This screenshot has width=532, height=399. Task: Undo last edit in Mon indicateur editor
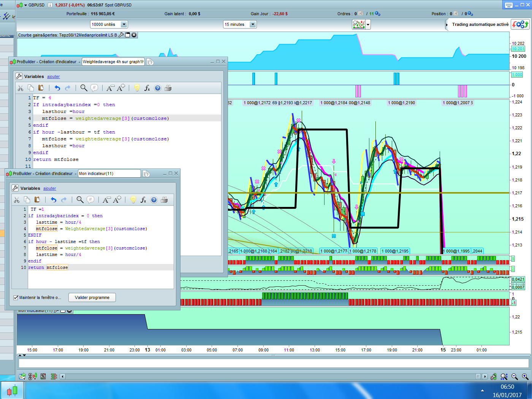pyautogui.click(x=53, y=200)
